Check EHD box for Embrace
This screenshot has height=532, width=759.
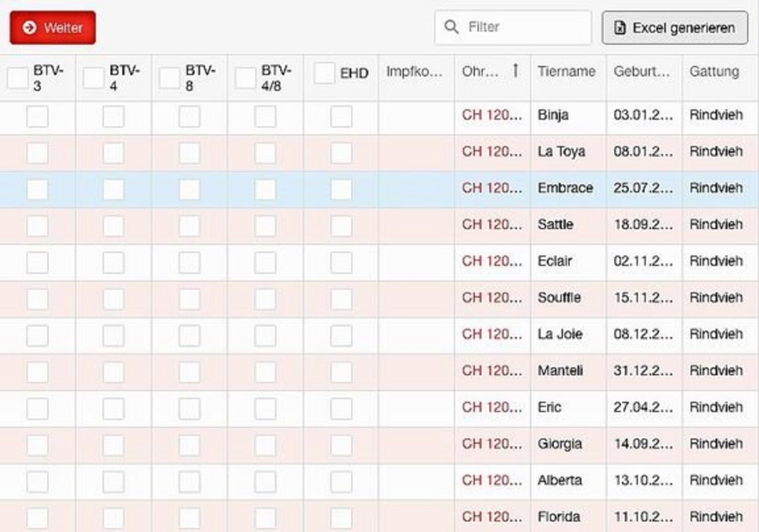pos(341,189)
